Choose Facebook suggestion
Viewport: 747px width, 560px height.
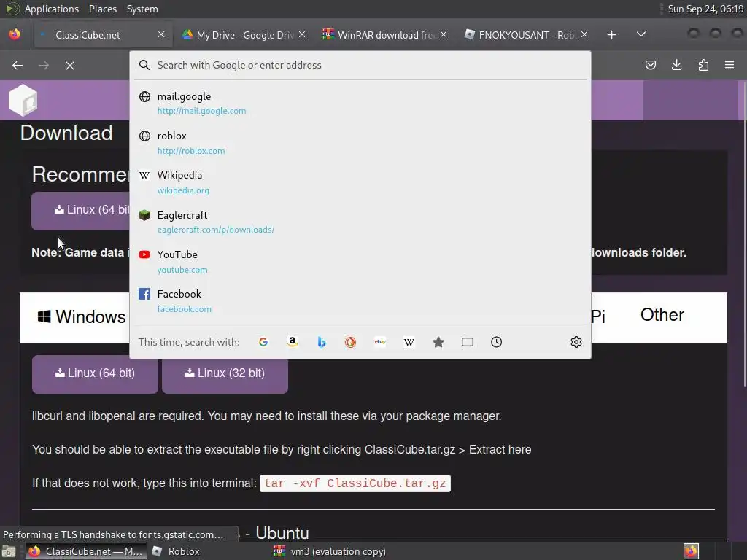click(x=360, y=301)
